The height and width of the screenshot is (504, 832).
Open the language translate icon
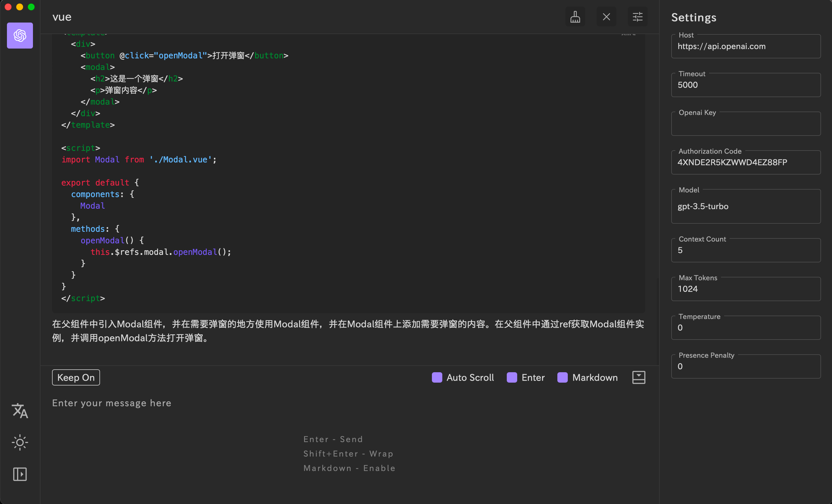(20, 411)
